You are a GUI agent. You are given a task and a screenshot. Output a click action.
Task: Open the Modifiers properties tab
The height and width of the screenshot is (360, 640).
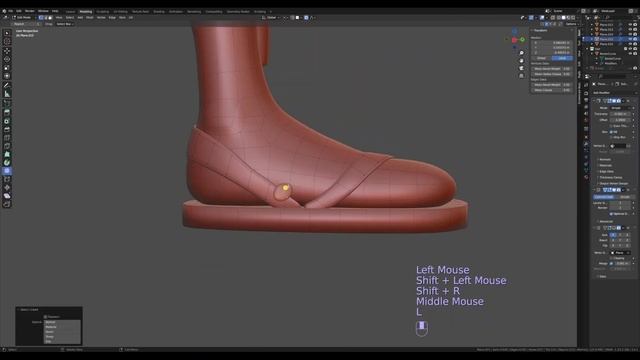(x=586, y=144)
